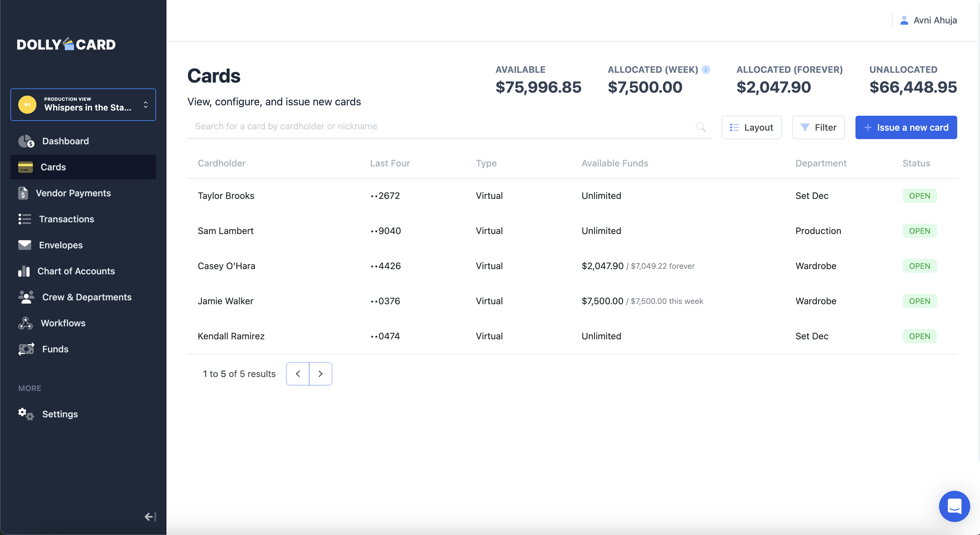The width and height of the screenshot is (980, 535).
Task: Click the Envelopes mail icon
Action: (25, 245)
